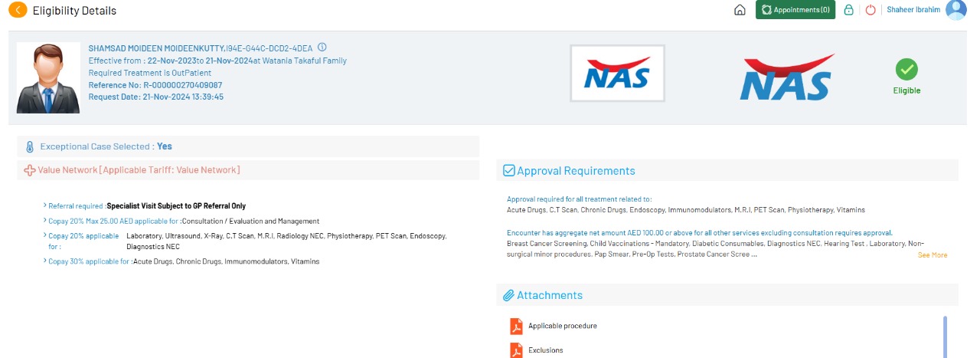The width and height of the screenshot is (980, 358).
Task: Click the Approval Requirements heading
Action: (x=576, y=171)
